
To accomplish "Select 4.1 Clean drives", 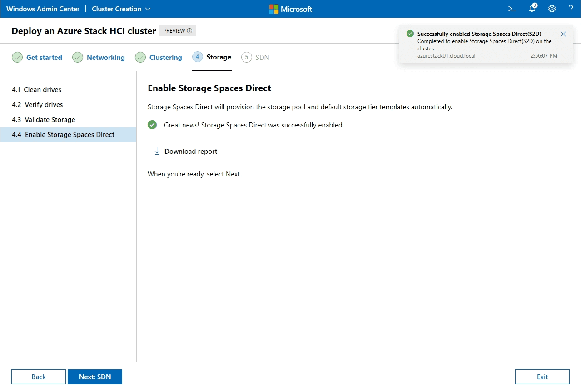I will point(42,90).
